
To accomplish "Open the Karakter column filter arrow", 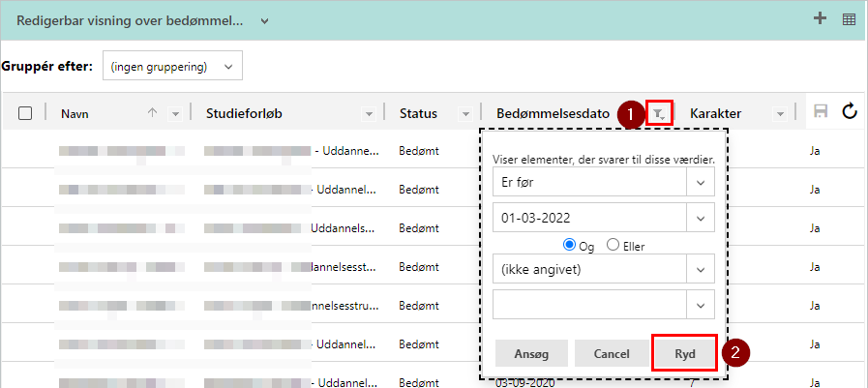I will coord(780,114).
